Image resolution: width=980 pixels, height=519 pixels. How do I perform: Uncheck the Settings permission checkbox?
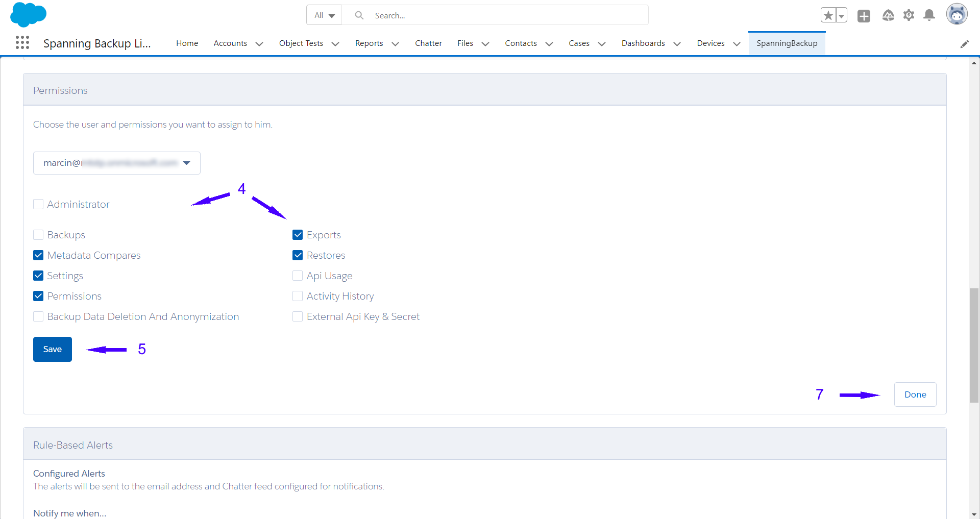click(38, 276)
